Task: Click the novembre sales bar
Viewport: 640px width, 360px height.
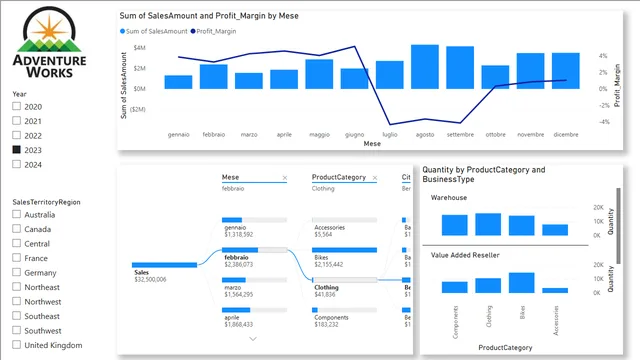Action: (531, 71)
